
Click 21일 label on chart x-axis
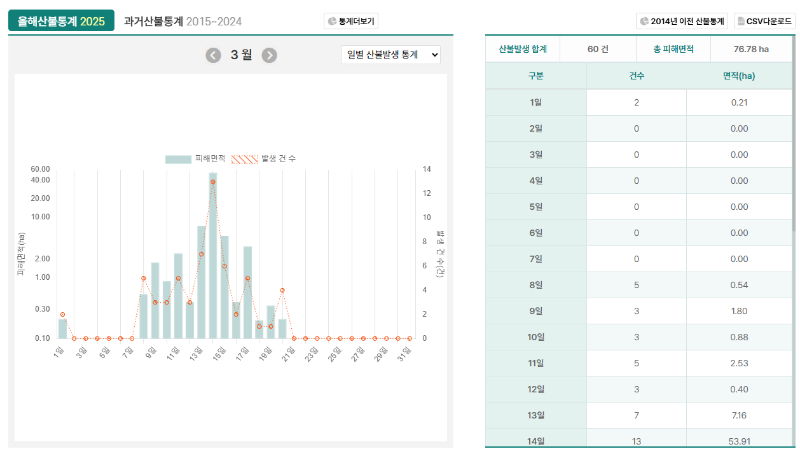click(288, 353)
